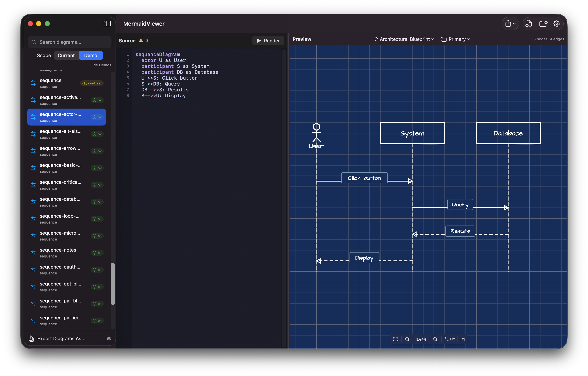Screen dimensions: 588x376
Task: Click the Query message label
Action: pos(460,205)
